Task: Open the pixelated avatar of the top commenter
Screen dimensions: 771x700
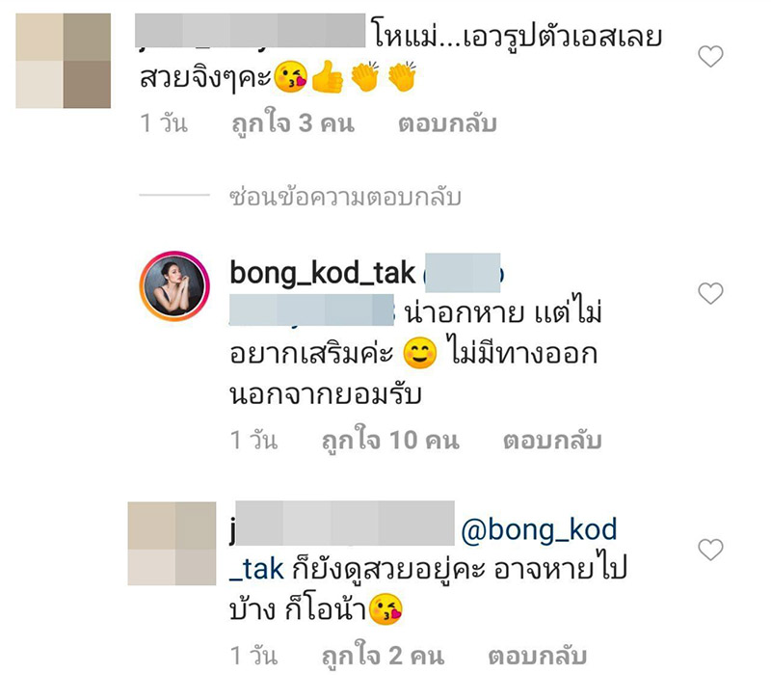Action: click(63, 61)
